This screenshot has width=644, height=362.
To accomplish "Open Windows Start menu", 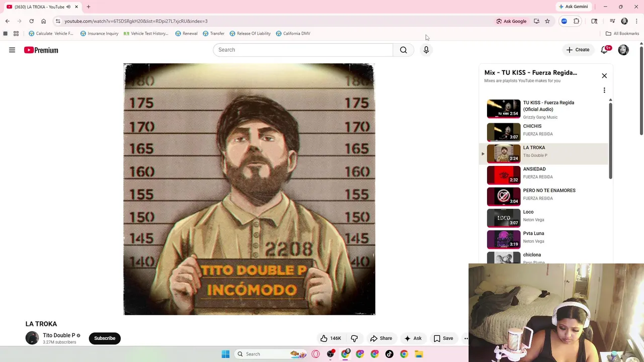I will 225,354.
